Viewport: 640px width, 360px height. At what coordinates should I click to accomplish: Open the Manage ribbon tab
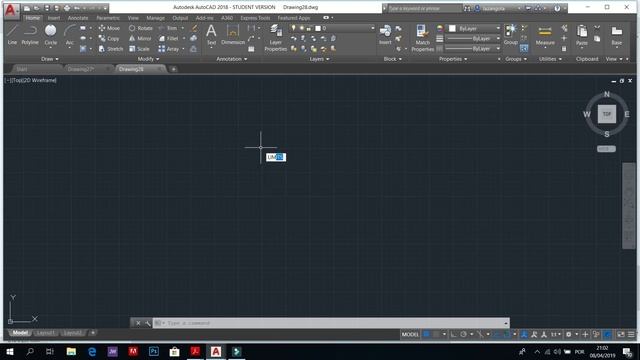pyautogui.click(x=156, y=18)
